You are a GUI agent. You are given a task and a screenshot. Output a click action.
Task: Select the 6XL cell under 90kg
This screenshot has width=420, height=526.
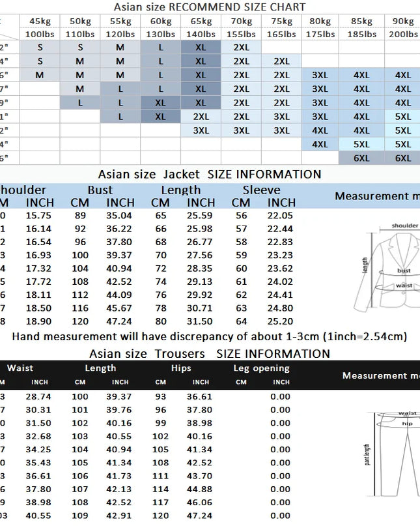pyautogui.click(x=402, y=158)
